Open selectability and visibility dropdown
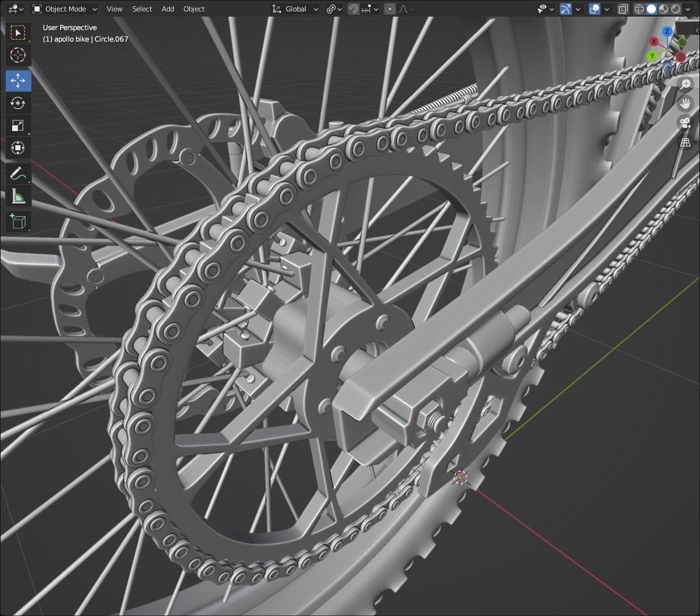Image resolution: width=700 pixels, height=616 pixels. pos(545,9)
